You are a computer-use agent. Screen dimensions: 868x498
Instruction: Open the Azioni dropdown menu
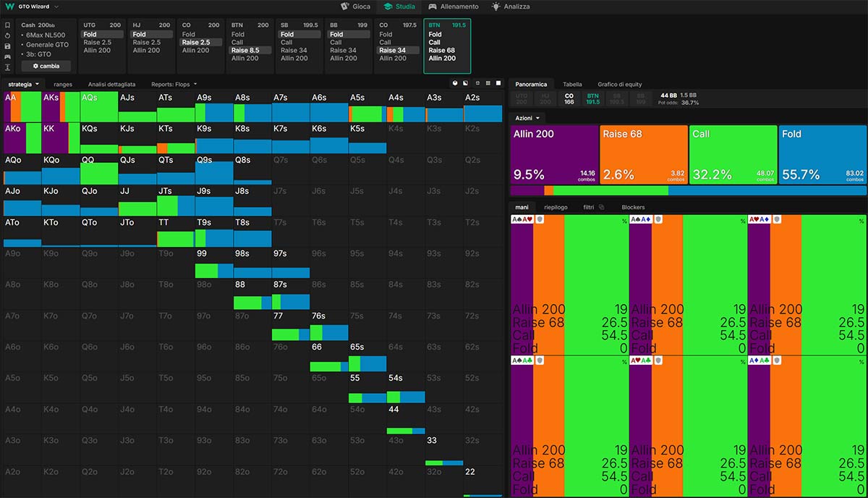pos(527,117)
